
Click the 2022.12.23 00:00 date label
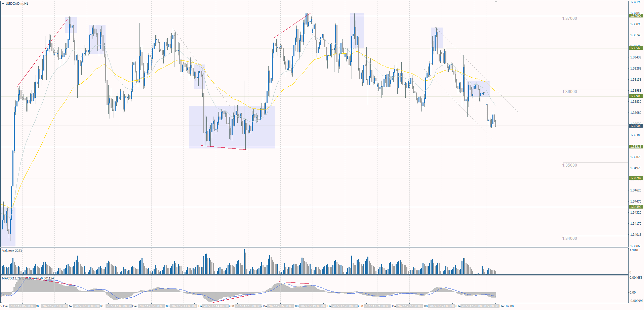pos(442,306)
